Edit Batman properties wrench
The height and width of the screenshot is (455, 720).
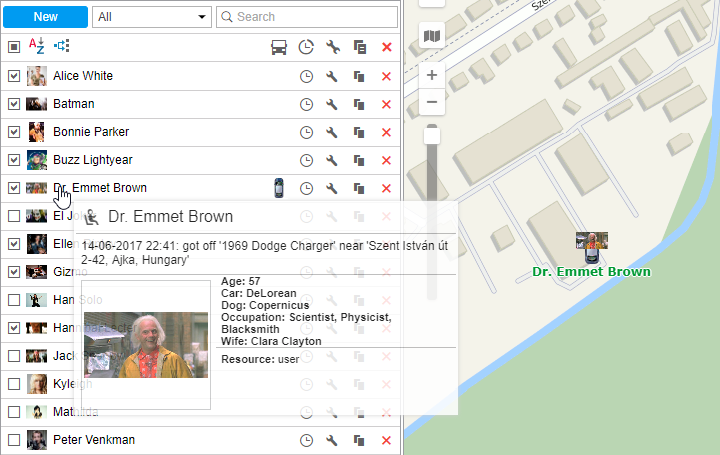(x=332, y=104)
